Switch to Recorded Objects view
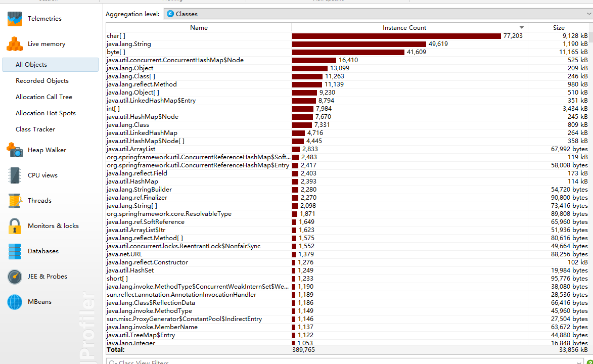Viewport: 593px width, 364px height. 42,81
